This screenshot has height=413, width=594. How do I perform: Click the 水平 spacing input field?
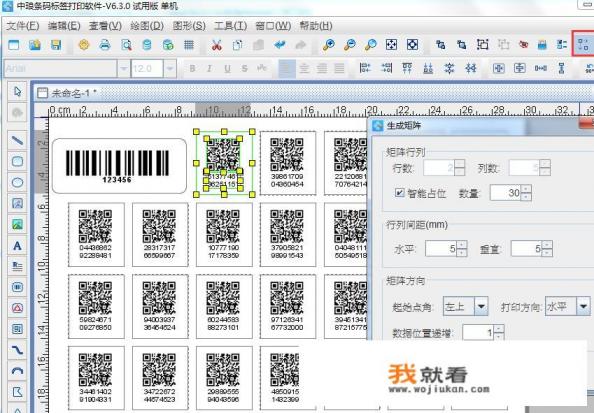pos(441,249)
